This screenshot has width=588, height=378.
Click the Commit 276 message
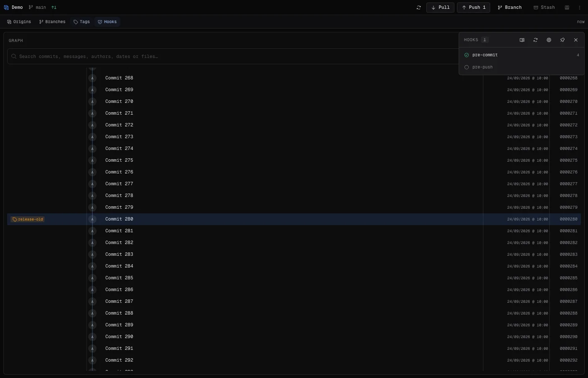point(119,172)
